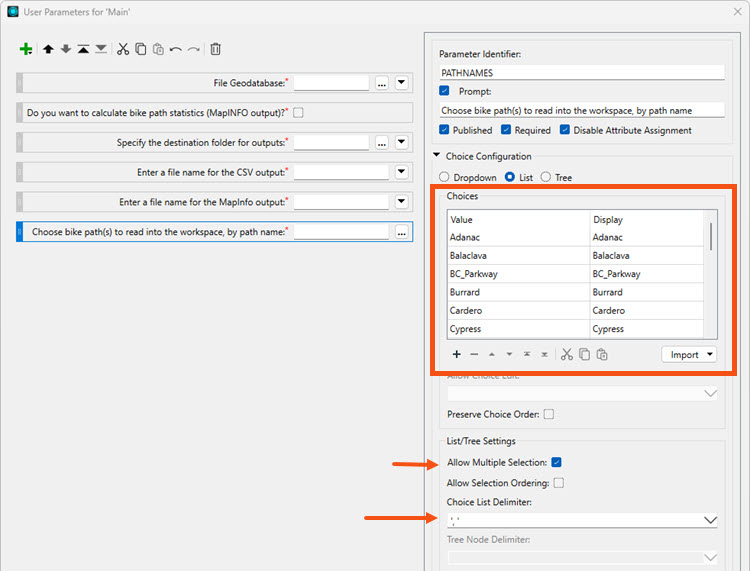
Task: Select the Cardero display cell
Action: 647,310
